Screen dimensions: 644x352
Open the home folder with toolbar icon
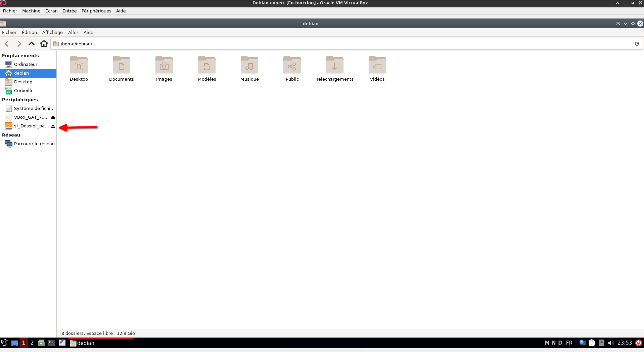(x=44, y=44)
